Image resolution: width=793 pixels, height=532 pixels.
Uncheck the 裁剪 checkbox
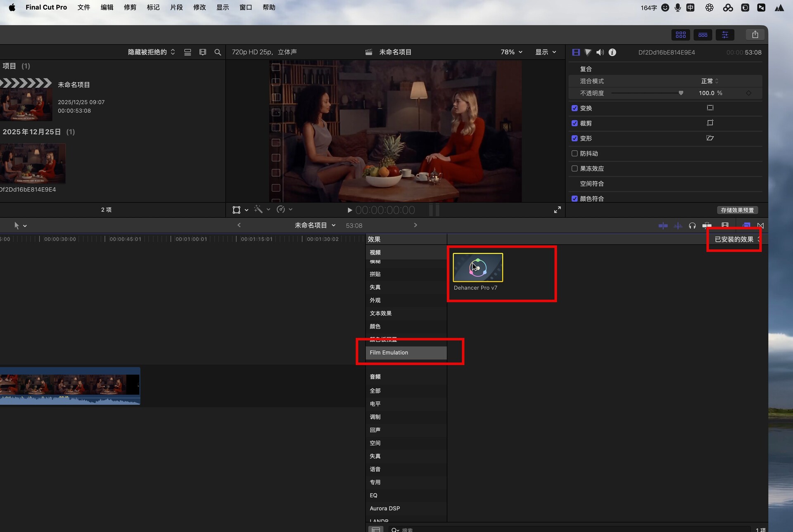point(575,123)
